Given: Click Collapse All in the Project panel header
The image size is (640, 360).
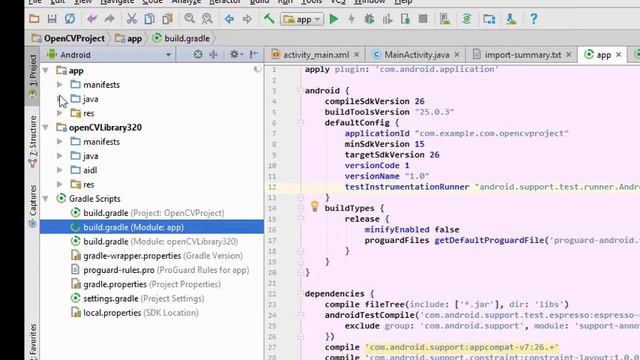Looking at the screenshot, I should coord(213,54).
